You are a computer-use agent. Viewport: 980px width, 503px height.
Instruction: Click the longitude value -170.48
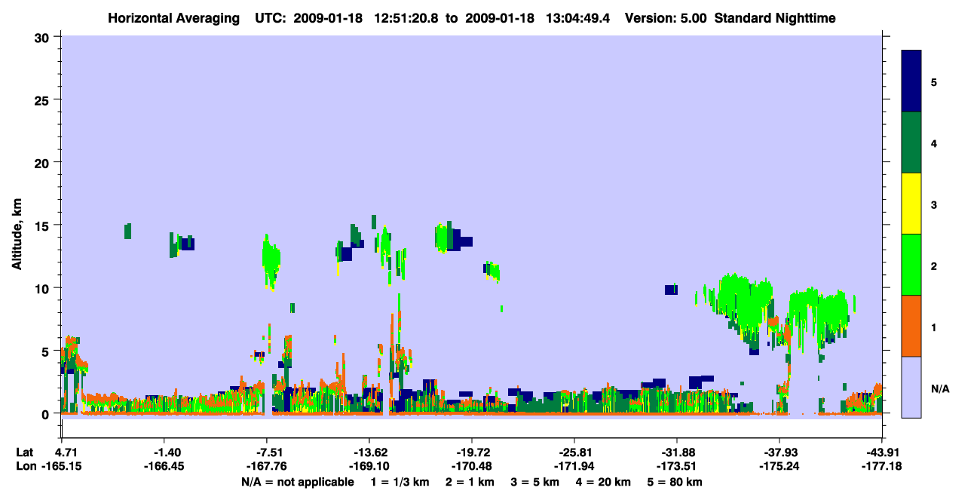point(471,467)
